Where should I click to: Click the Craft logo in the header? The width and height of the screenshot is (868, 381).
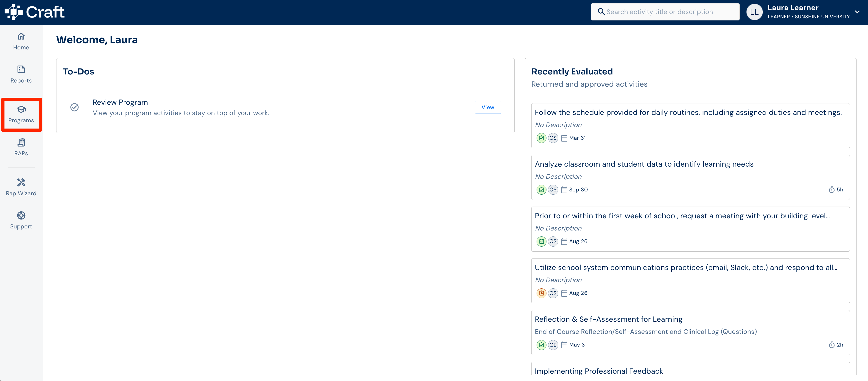point(34,12)
